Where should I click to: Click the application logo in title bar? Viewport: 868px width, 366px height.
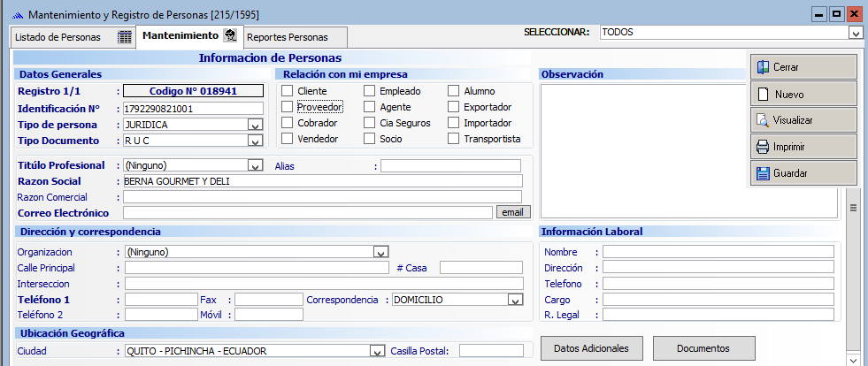[x=17, y=15]
